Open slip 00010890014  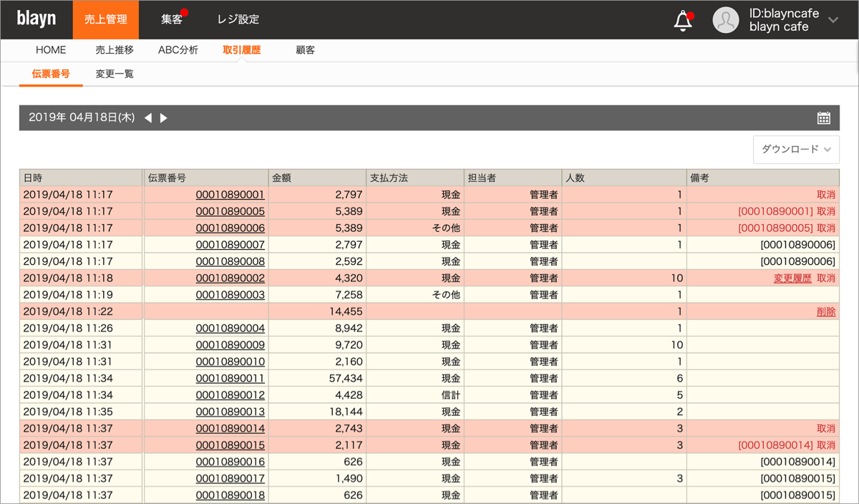pyautogui.click(x=230, y=428)
